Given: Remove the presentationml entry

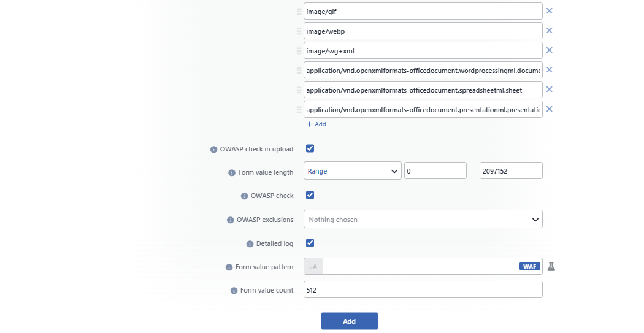Looking at the screenshot, I should coord(549,109).
